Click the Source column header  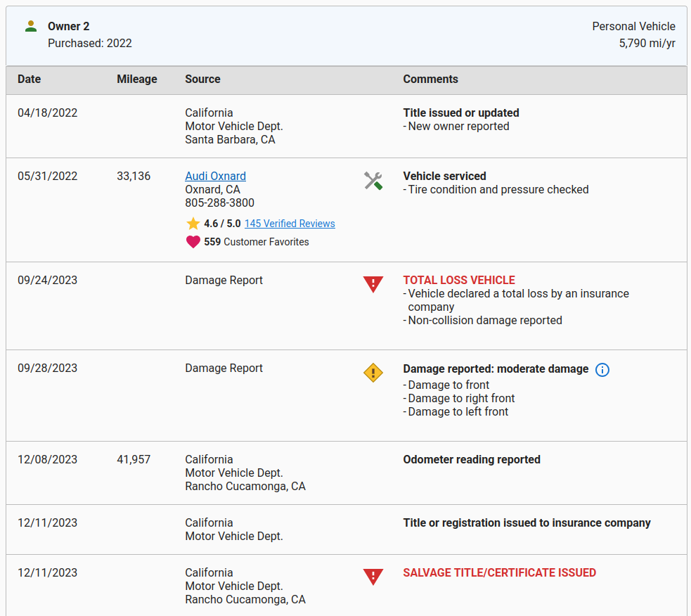tap(202, 79)
